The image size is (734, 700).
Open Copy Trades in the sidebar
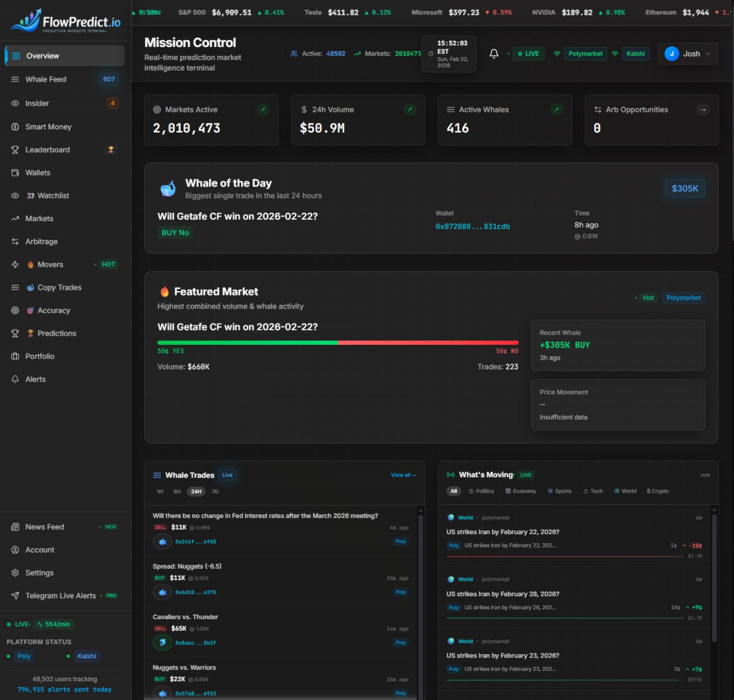coord(65,287)
